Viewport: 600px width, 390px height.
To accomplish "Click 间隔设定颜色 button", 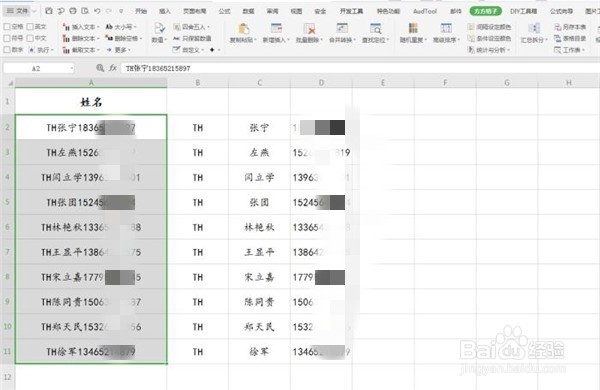I will [489, 27].
